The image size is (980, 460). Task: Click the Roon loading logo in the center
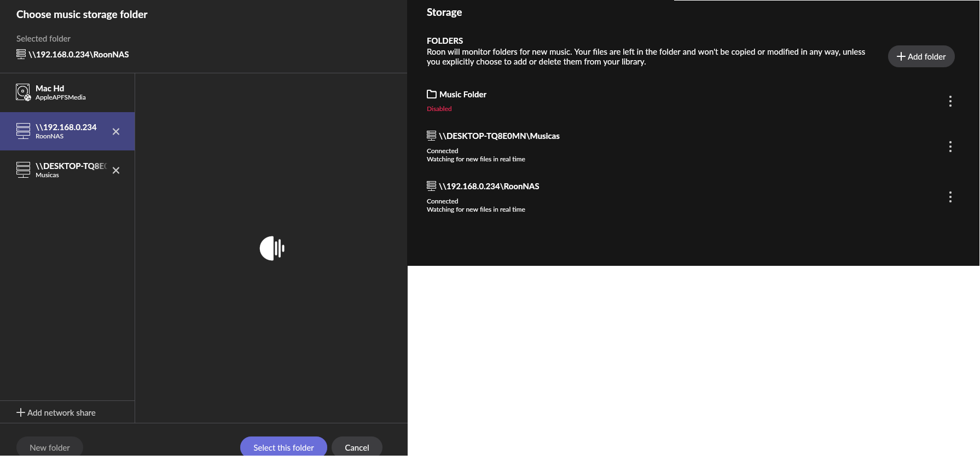272,248
